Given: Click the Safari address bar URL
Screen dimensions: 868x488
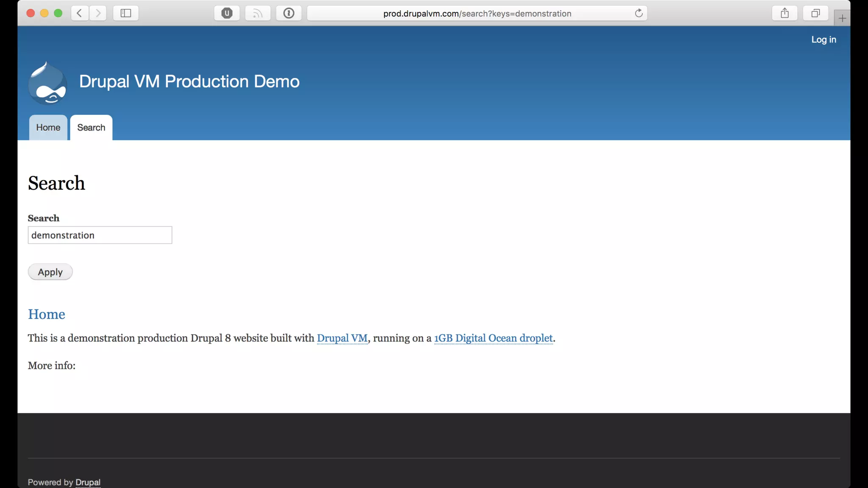Looking at the screenshot, I should 477,14.
